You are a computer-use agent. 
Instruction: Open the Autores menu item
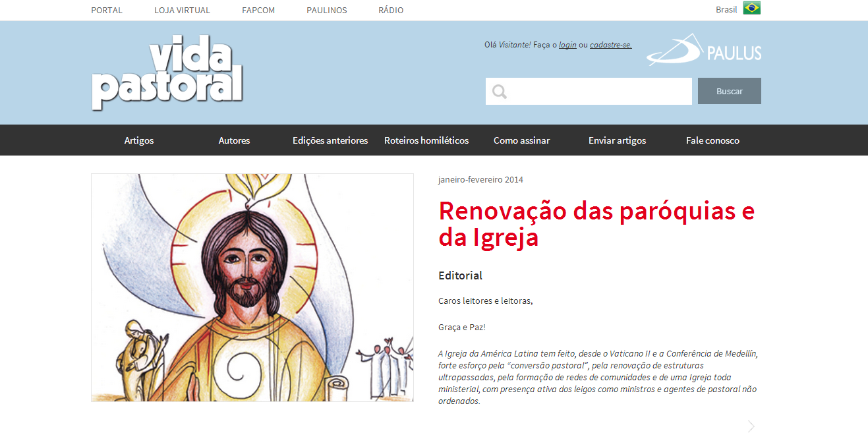tap(234, 140)
